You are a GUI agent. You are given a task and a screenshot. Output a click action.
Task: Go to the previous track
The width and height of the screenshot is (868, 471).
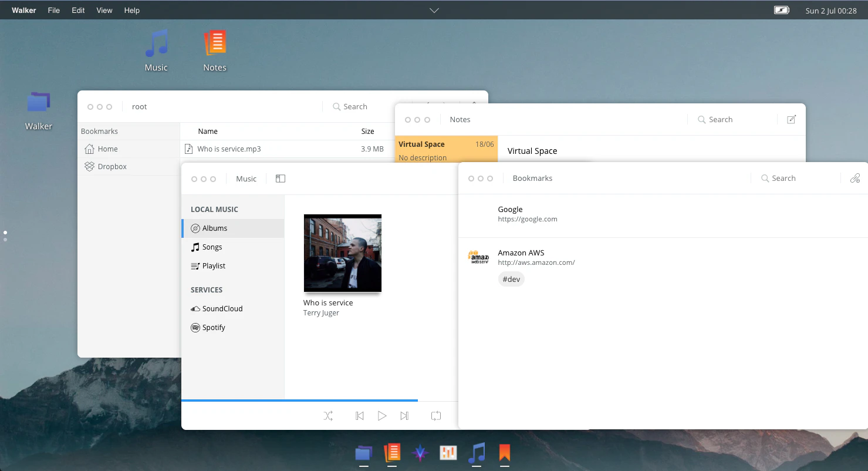tap(360, 416)
